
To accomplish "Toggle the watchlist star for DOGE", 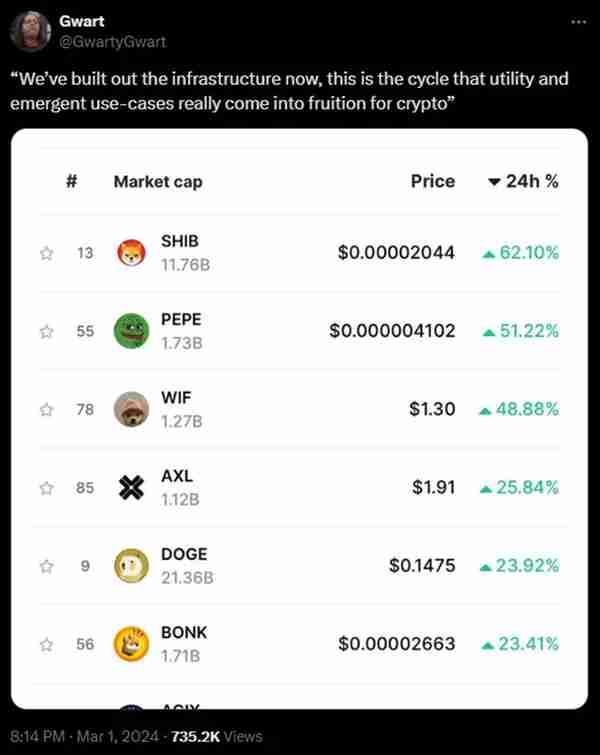I will click(47, 566).
